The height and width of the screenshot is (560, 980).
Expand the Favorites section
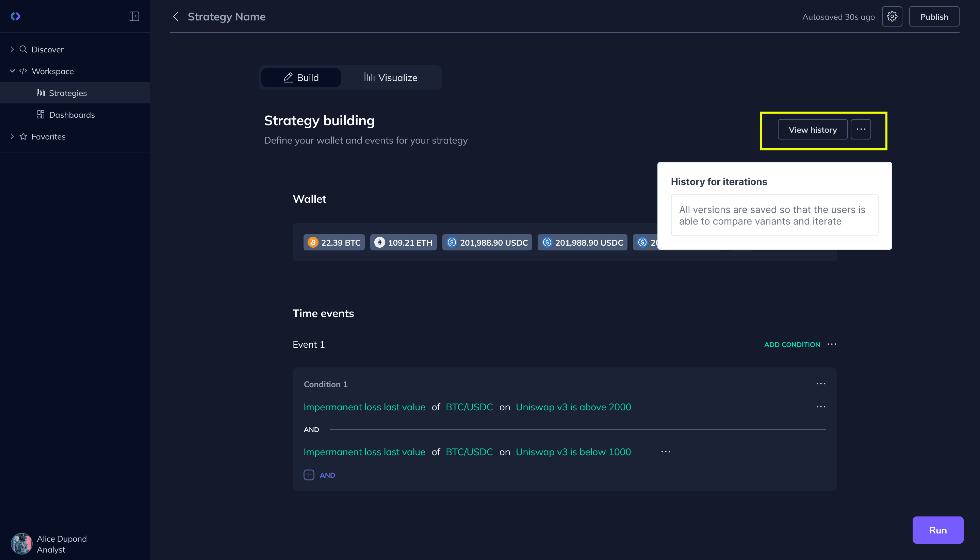12,136
